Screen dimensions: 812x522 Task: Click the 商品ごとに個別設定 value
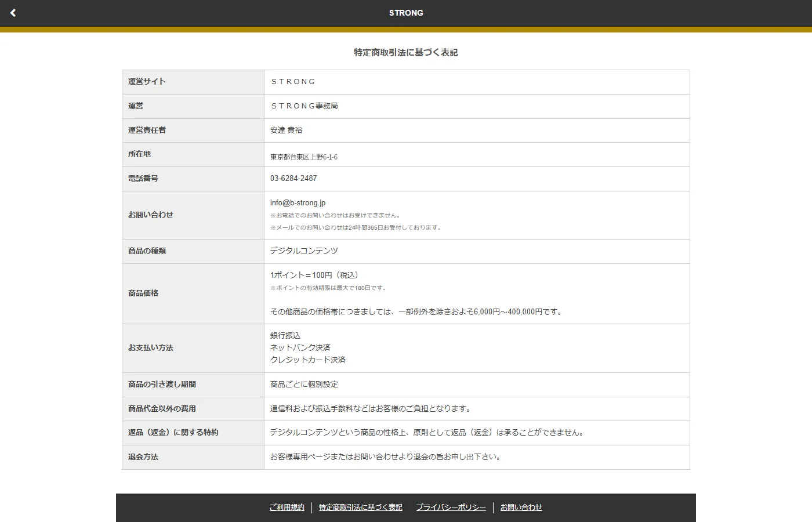(304, 385)
